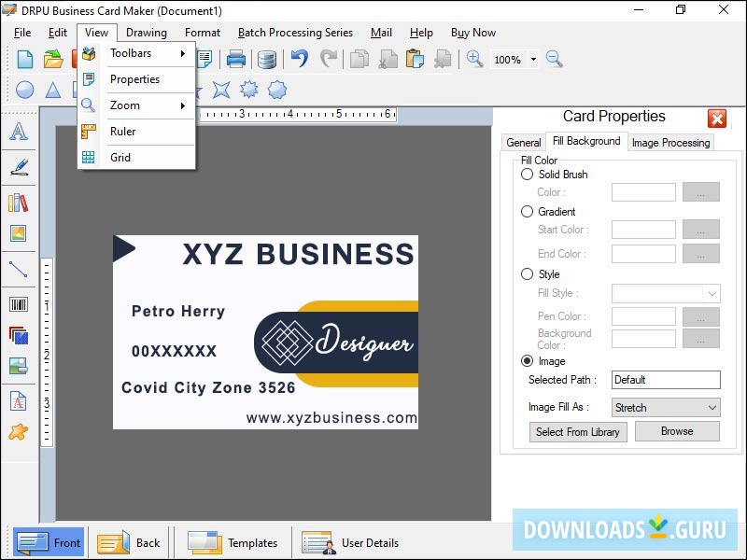The width and height of the screenshot is (747, 560).
Task: Open the File menu
Action: click(x=22, y=33)
